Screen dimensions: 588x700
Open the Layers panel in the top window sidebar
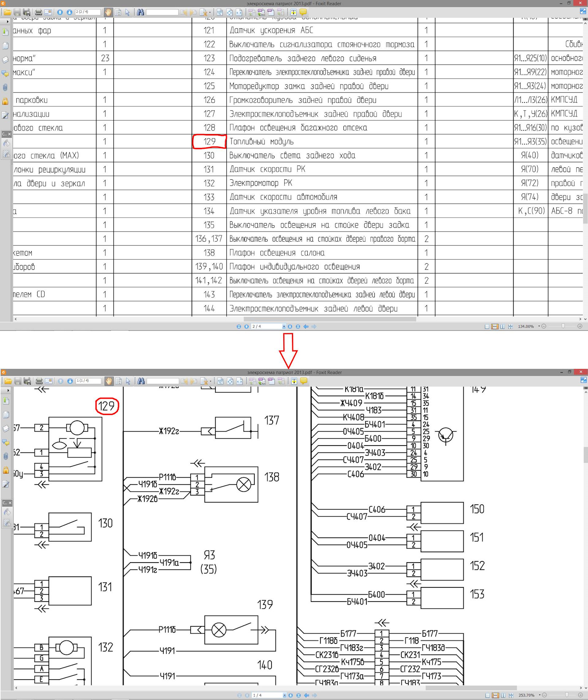coord(5,60)
